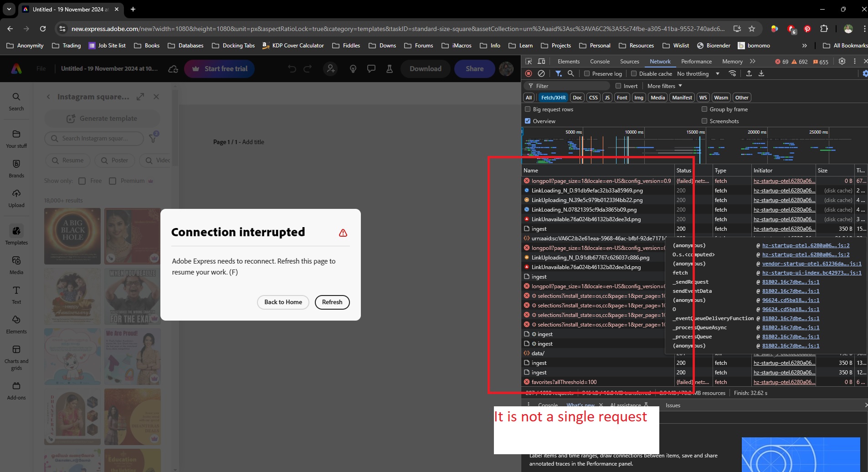Expand hidden bookmarks with the chevron
Viewport: 868px width, 472px height.
pyautogui.click(x=805, y=45)
